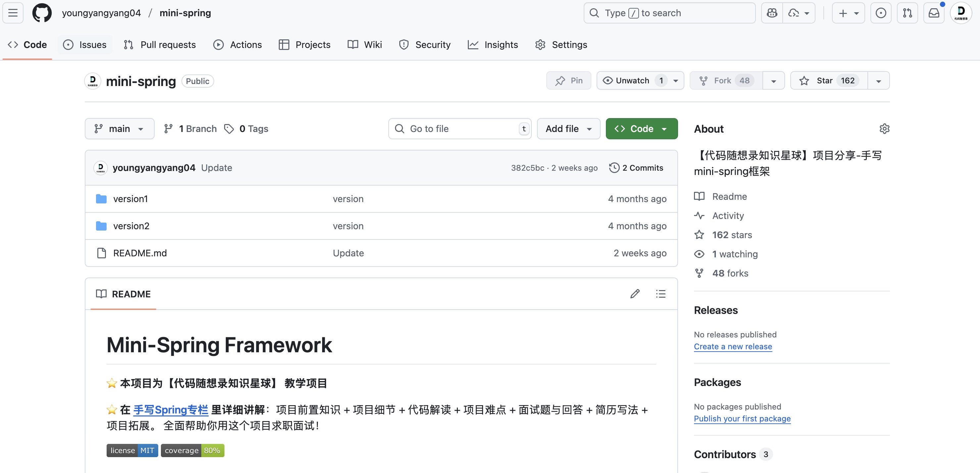
Task: Show the README outline list icon
Action: 661,293
